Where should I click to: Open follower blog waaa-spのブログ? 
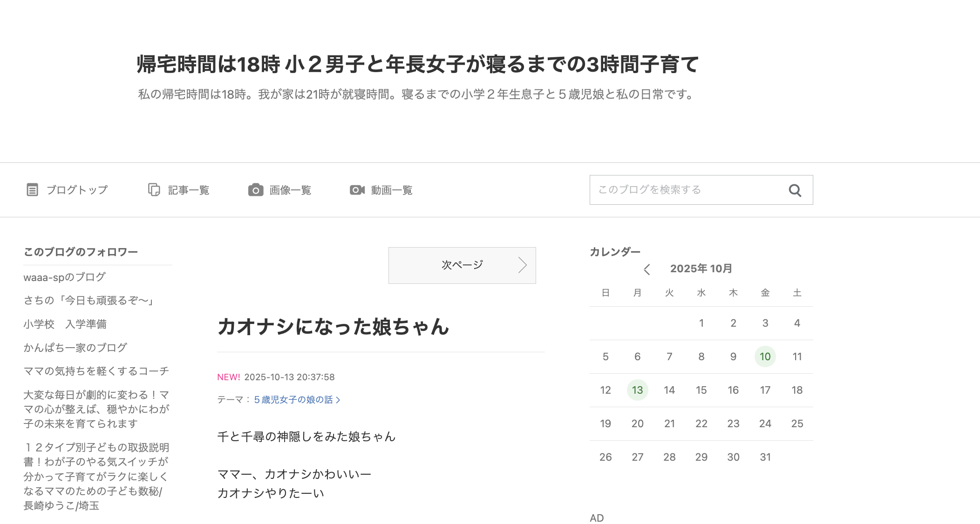click(x=65, y=277)
